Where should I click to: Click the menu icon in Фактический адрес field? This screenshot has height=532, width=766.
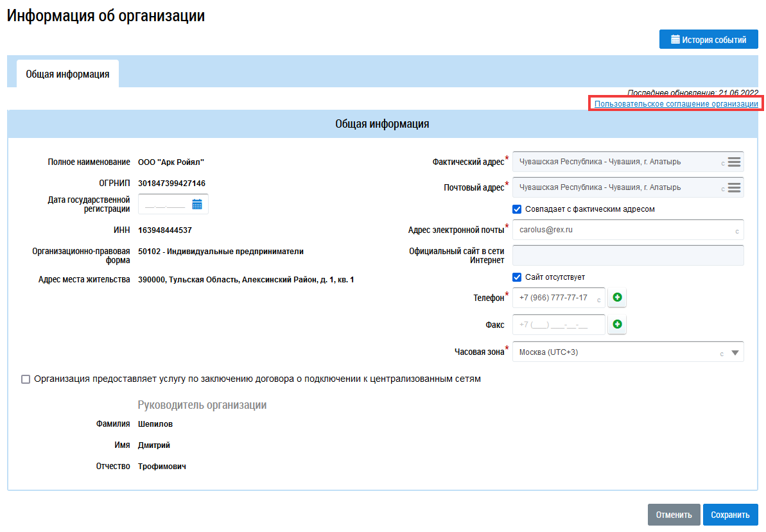pos(734,162)
